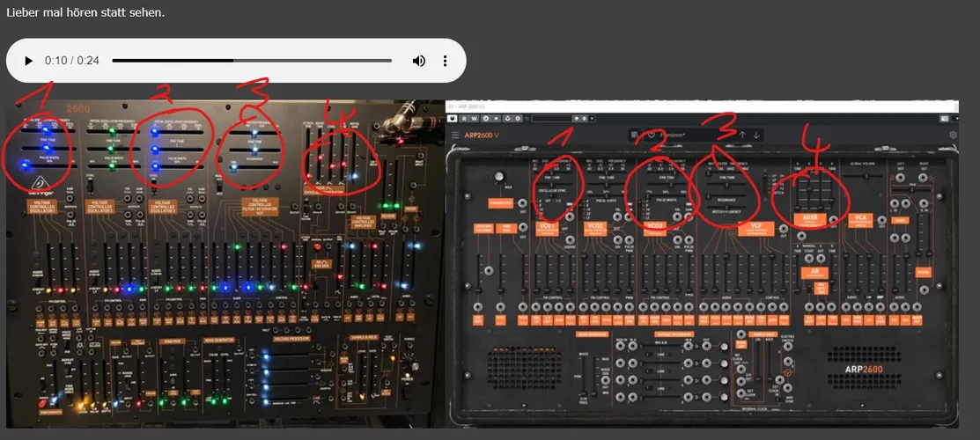Click the VCA module label
This screenshot has width=980, height=440.
(860, 221)
